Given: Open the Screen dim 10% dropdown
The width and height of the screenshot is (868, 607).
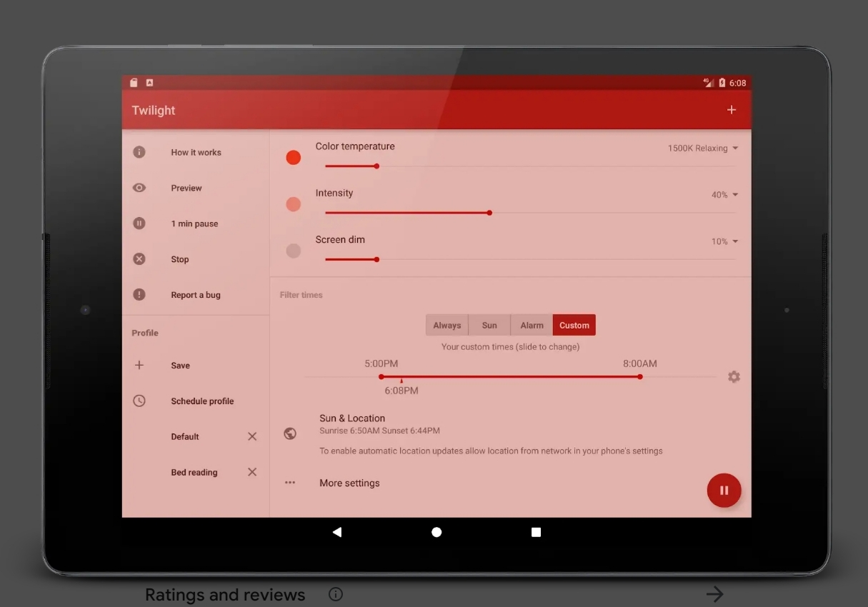Looking at the screenshot, I should pos(724,241).
